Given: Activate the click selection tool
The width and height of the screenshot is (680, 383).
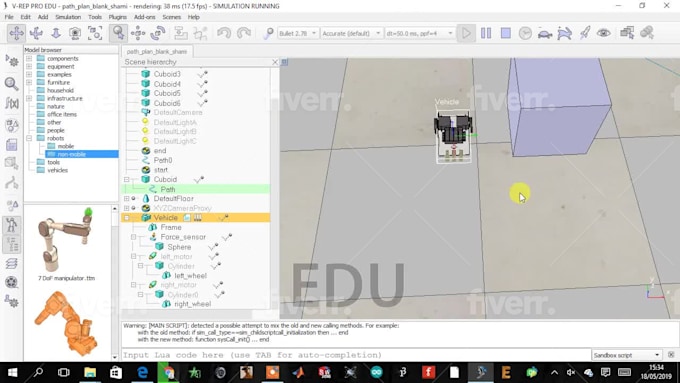Looking at the screenshot, I should pyautogui.click(x=118, y=33).
